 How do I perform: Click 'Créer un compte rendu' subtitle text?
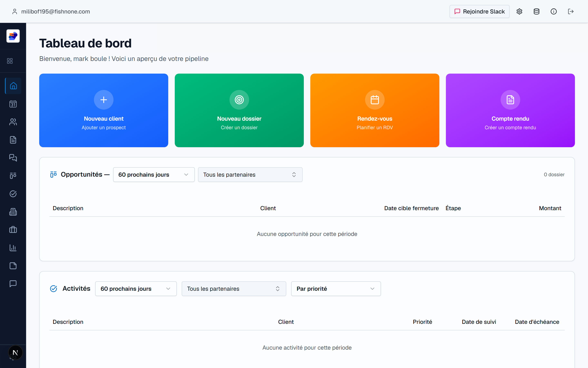[510, 128]
